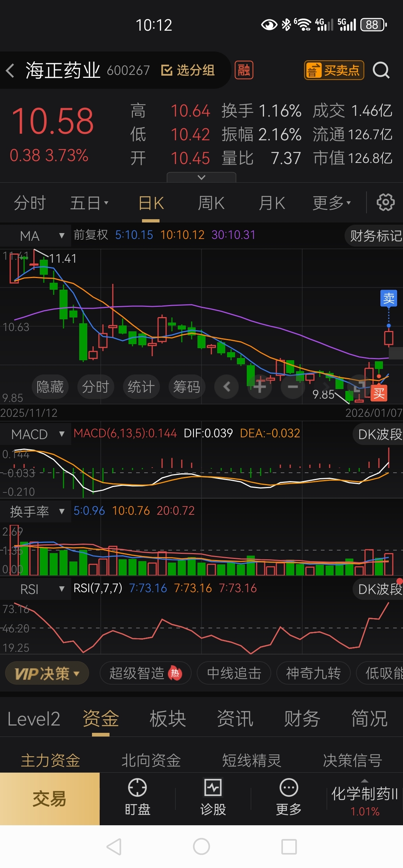Open the 简况 tab
The image size is (403, 868).
coord(369,719)
